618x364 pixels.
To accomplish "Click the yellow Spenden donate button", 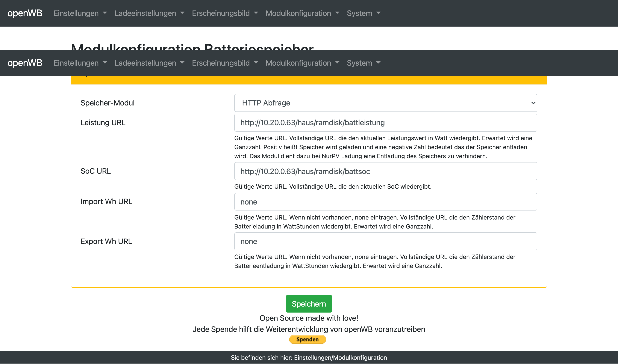I will point(307,340).
